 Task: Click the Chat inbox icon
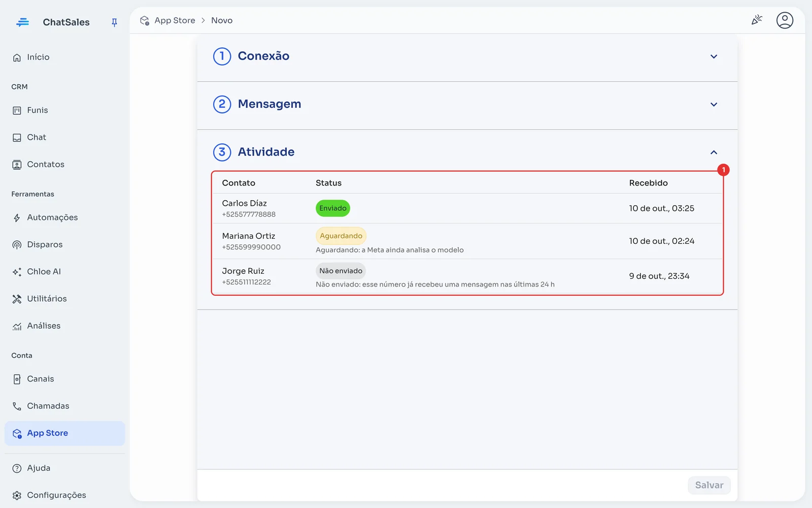pyautogui.click(x=17, y=138)
